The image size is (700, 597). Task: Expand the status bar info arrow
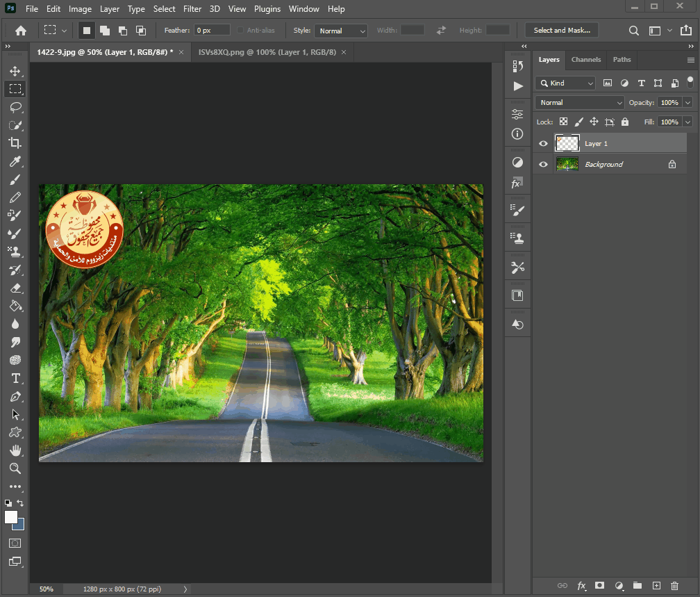pyautogui.click(x=185, y=589)
